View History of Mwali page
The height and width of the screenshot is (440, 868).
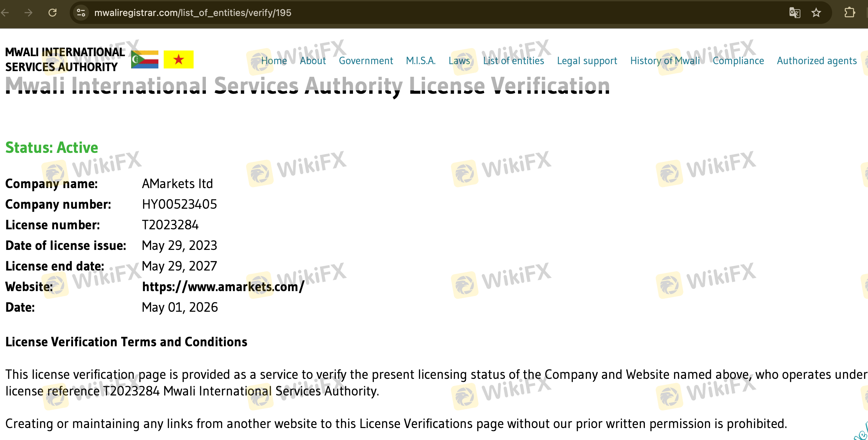(x=665, y=61)
